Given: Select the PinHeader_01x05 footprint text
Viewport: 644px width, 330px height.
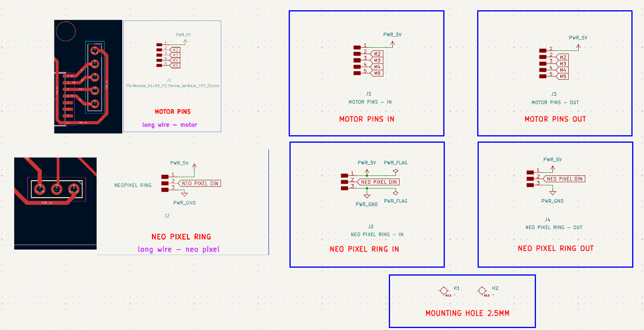Looking at the screenshot, I should [x=173, y=86].
